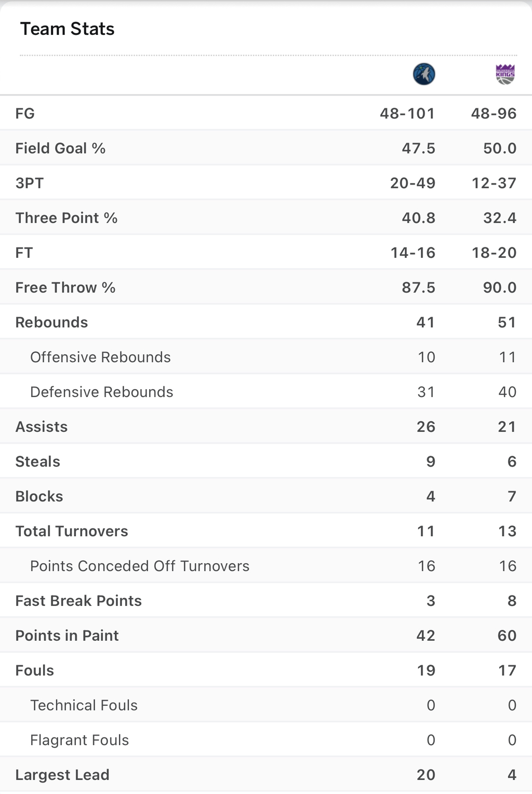Tap the Three Point % label

pos(66,218)
